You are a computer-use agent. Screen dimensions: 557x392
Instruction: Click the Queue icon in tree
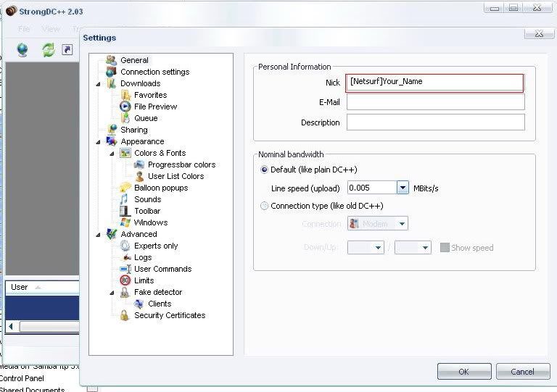(x=125, y=118)
